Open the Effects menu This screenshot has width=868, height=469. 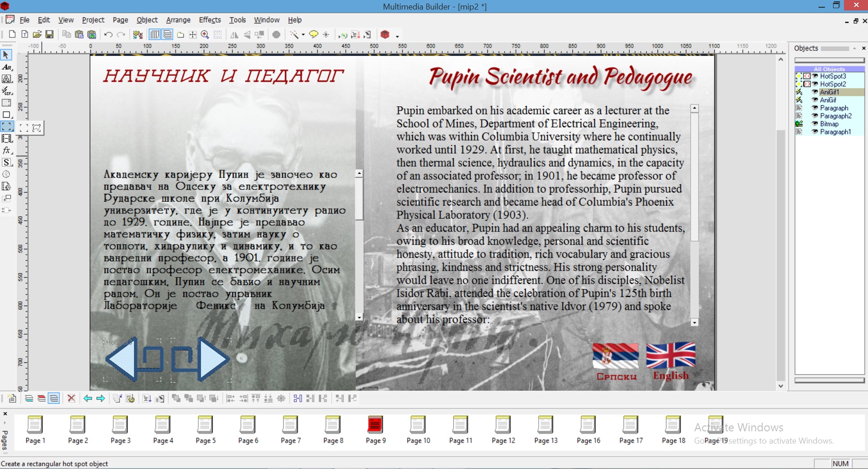click(x=210, y=20)
